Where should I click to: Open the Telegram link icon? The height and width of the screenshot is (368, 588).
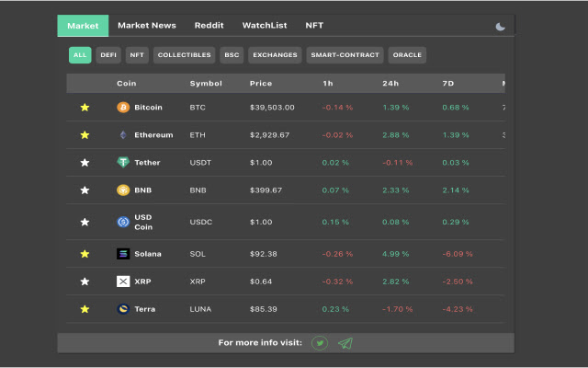(345, 343)
